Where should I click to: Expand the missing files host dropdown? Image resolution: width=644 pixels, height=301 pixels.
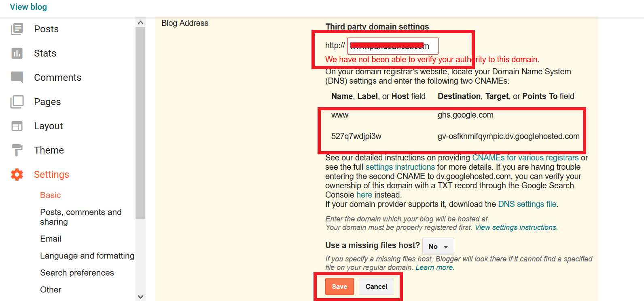tap(438, 246)
